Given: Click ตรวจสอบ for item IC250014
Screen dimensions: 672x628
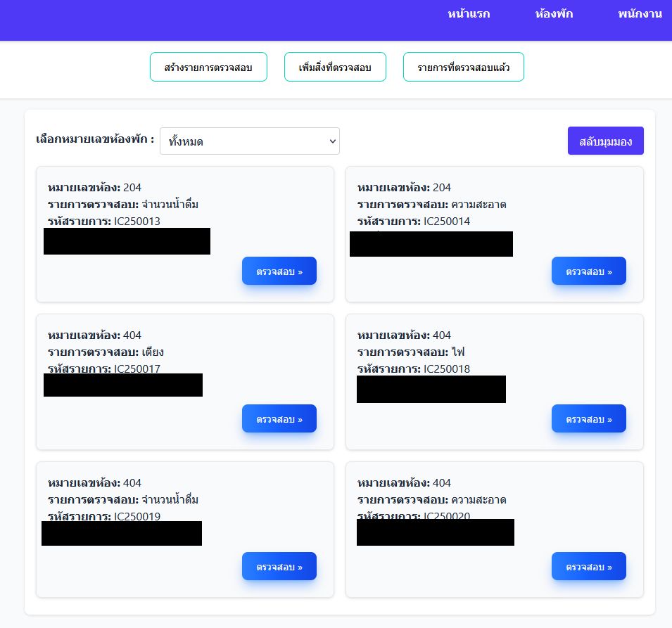Looking at the screenshot, I should 588,271.
